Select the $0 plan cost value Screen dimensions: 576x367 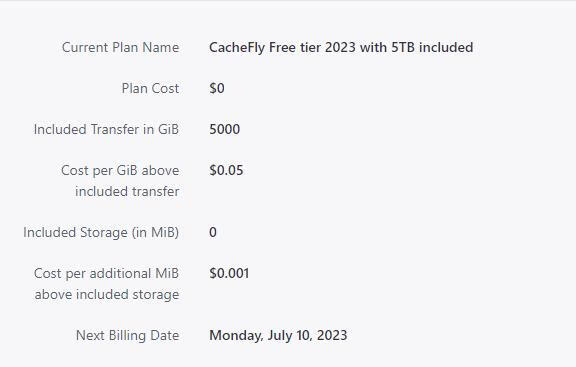pos(217,89)
